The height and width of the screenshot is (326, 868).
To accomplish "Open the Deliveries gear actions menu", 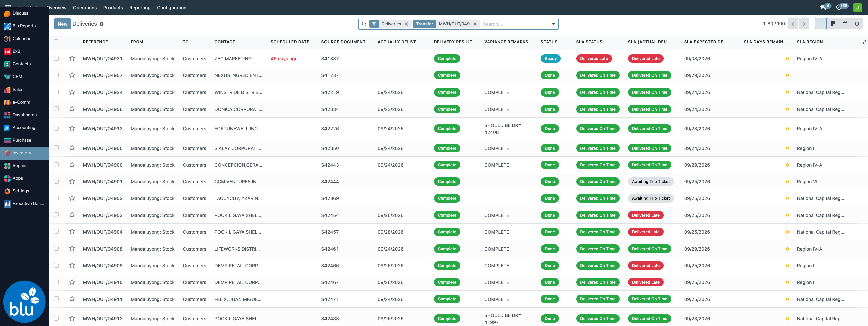I will click(x=102, y=24).
